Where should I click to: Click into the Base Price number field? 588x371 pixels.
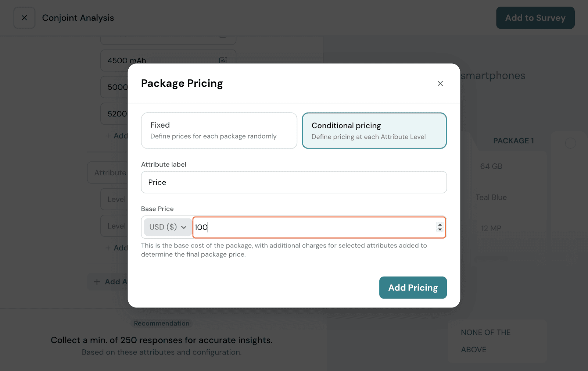312,227
